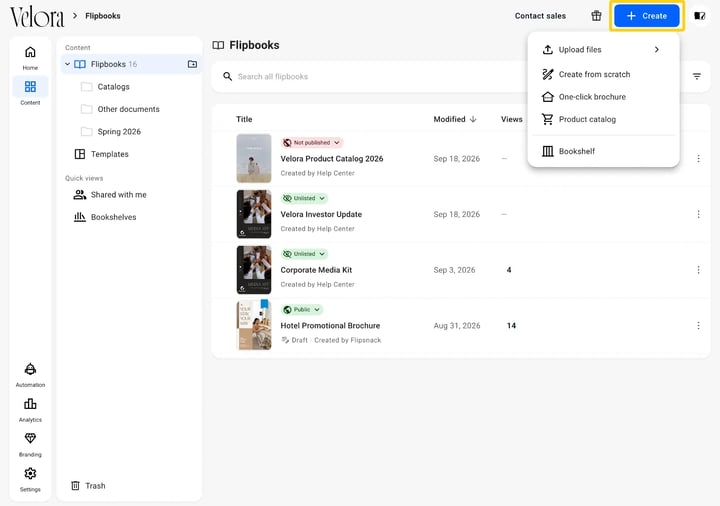This screenshot has height=506, width=720.
Task: Open the Content section in sidebar
Action: tap(30, 92)
